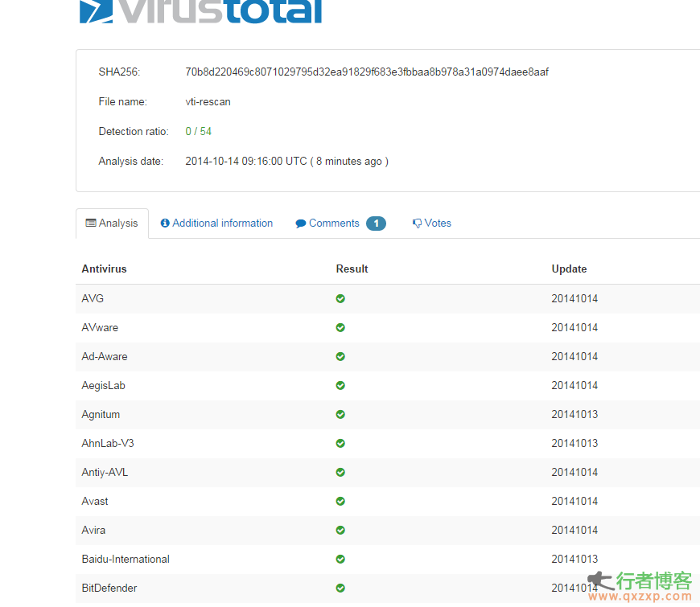Click Avira clean result checkmark
Screen dimensions: 700x607
click(340, 531)
